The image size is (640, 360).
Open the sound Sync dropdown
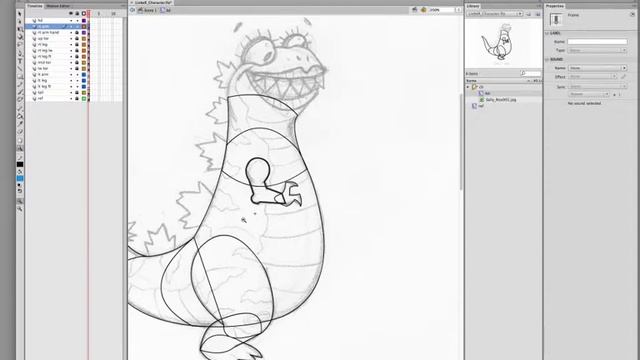[597, 87]
